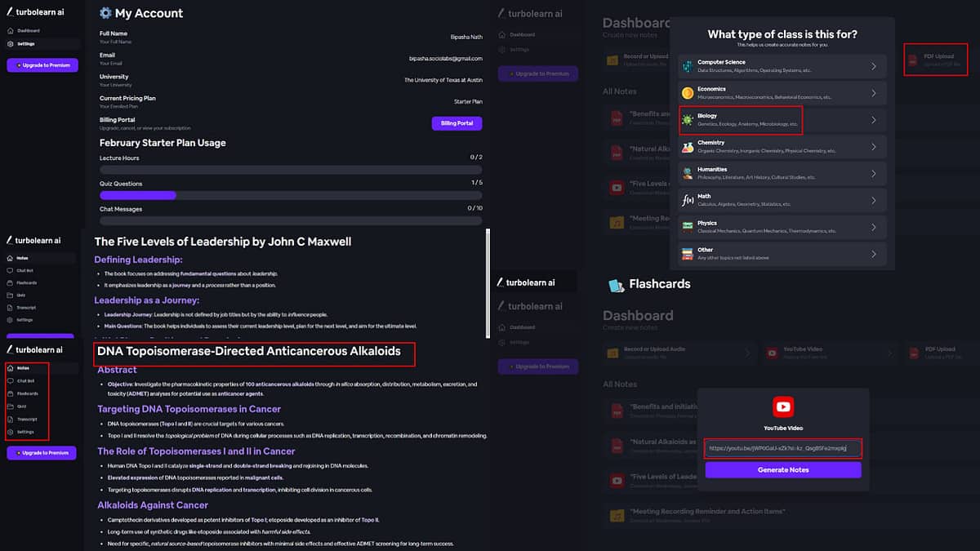Open "Natural Alkaloids as" PDF icon behind YouTube dialog
The width and height of the screenshot is (980, 551).
coord(617,446)
